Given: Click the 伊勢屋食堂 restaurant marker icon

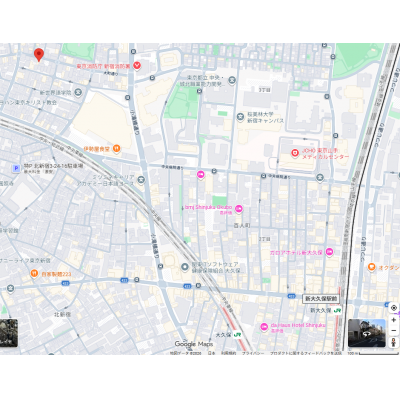Looking at the screenshot, I should pyautogui.click(x=116, y=148).
